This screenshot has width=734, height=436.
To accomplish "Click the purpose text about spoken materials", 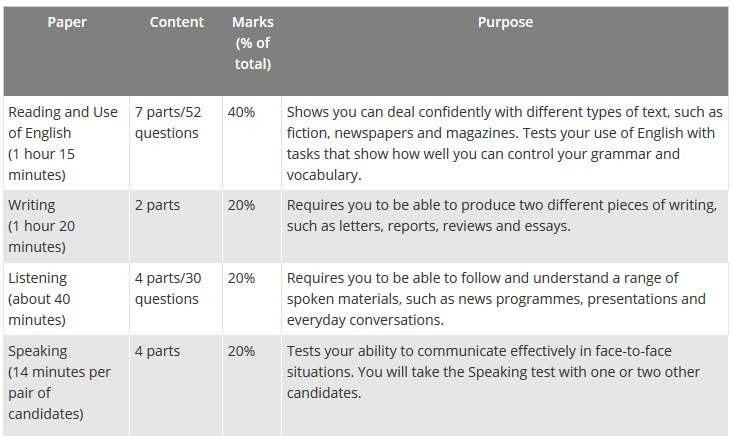I will pyautogui.click(x=496, y=299).
